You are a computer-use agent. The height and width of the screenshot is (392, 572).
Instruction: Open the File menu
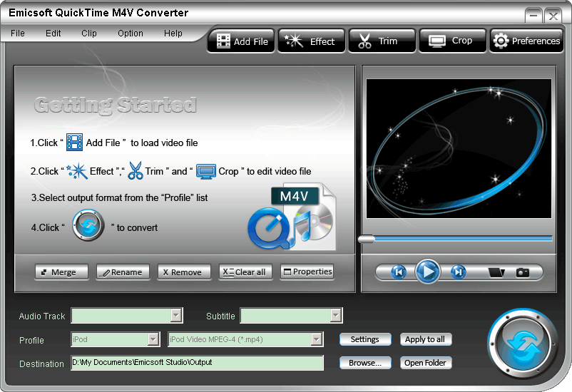point(18,33)
